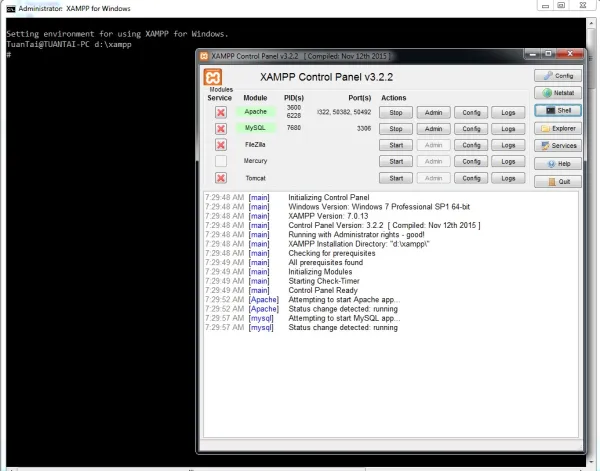Image resolution: width=600 pixels, height=471 pixels.
Task: Open FileZilla Logs menu
Action: coord(508,145)
